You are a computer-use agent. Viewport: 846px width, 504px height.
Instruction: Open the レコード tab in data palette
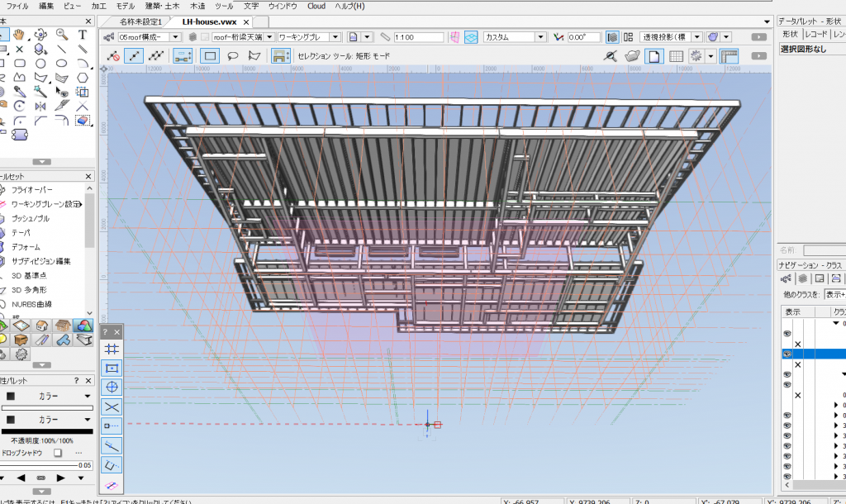click(x=815, y=34)
